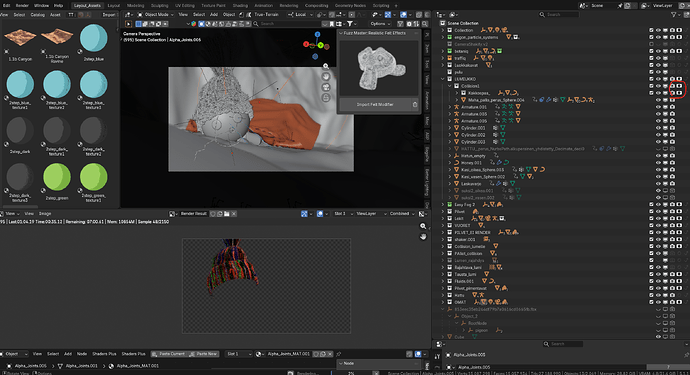Click Import Felt Modifier button
This screenshot has width=690, height=375.
click(x=375, y=105)
